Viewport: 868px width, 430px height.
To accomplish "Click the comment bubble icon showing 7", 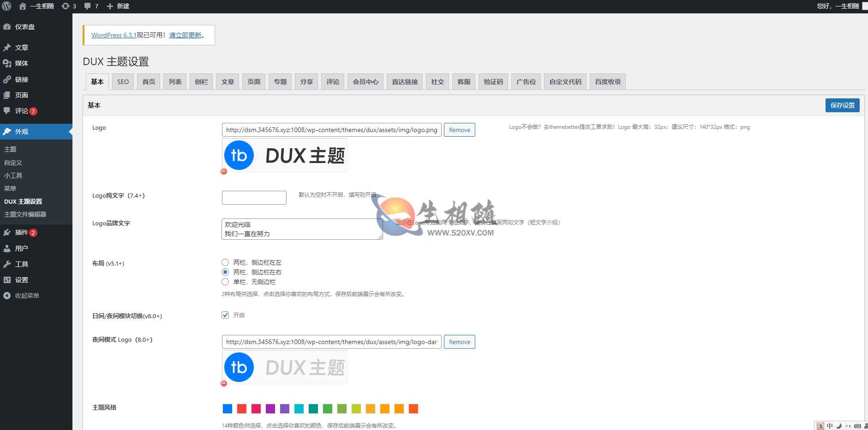I will pos(88,6).
